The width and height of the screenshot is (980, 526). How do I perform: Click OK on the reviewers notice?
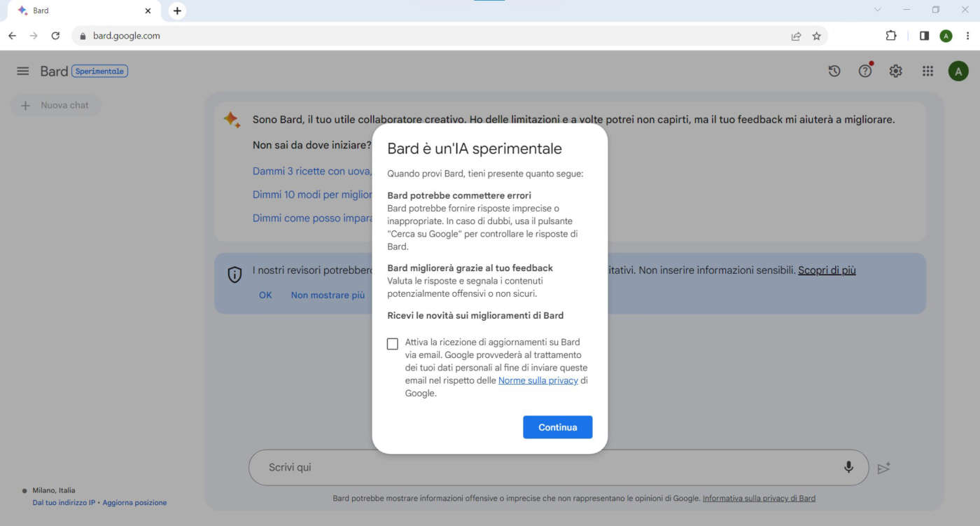pos(265,295)
